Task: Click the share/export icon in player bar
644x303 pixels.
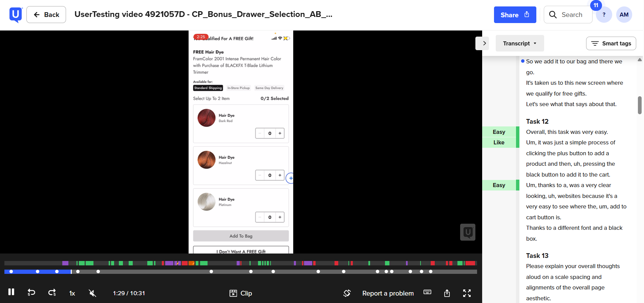Action: click(447, 293)
